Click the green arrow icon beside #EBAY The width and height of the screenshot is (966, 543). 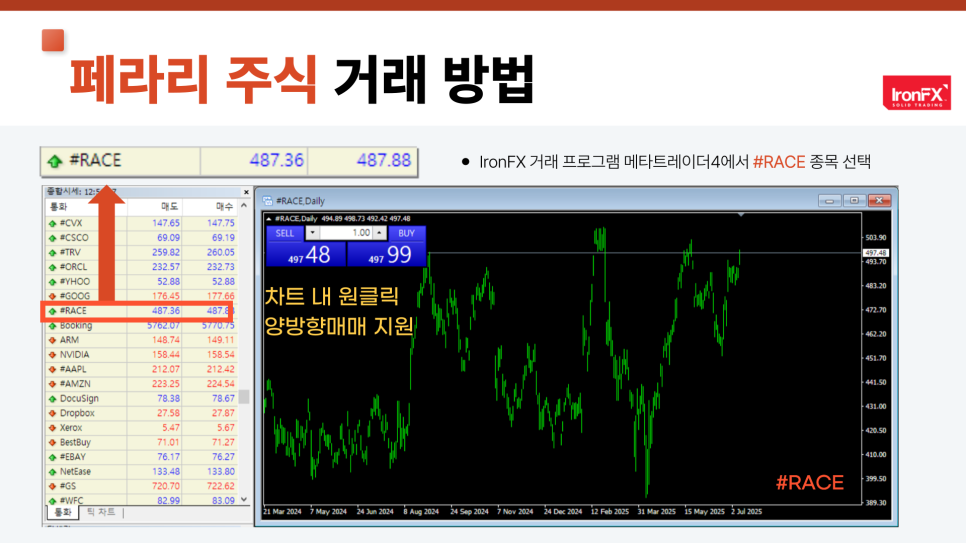52,457
